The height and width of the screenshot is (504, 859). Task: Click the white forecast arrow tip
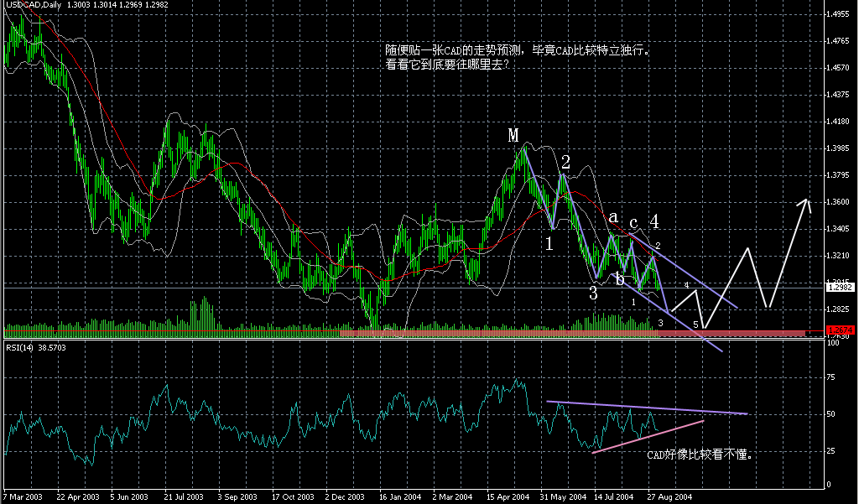click(807, 200)
